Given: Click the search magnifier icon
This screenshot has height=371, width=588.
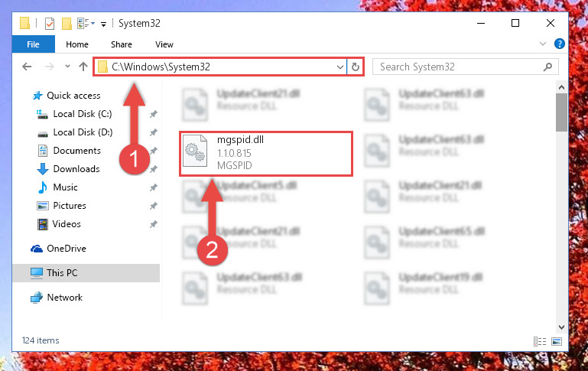Looking at the screenshot, I should (x=547, y=67).
